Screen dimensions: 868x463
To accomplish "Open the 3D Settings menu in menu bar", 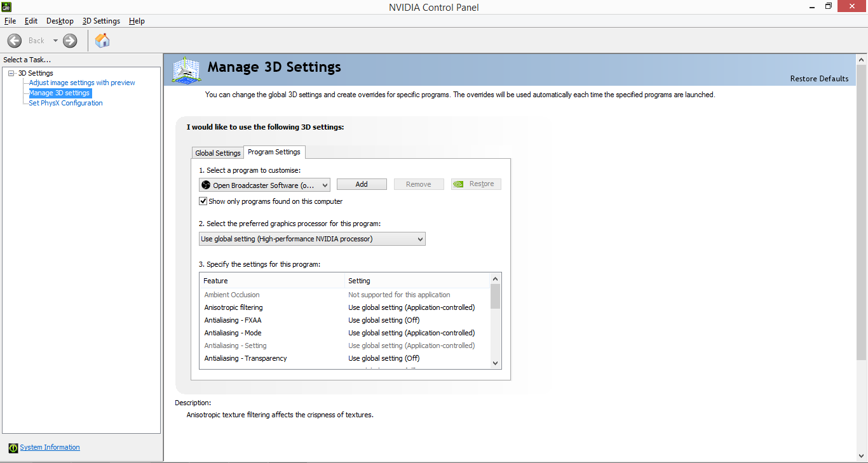I will pos(101,21).
